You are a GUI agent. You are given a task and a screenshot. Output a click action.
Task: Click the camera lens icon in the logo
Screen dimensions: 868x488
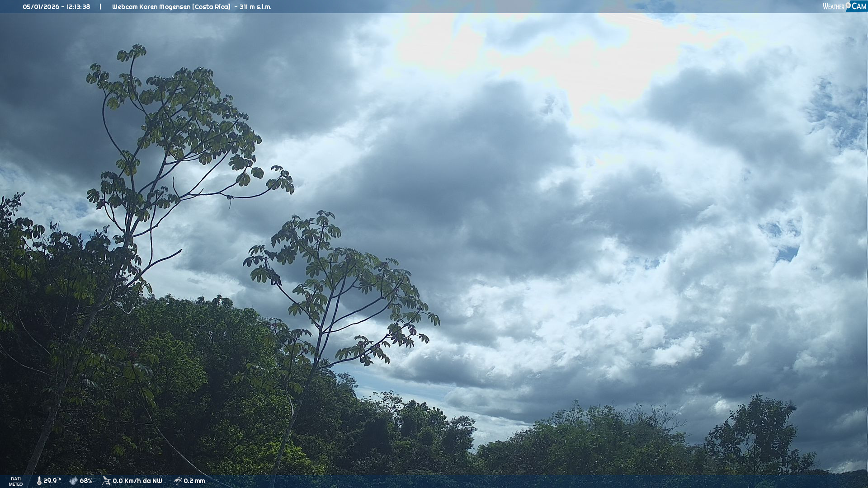coord(848,5)
